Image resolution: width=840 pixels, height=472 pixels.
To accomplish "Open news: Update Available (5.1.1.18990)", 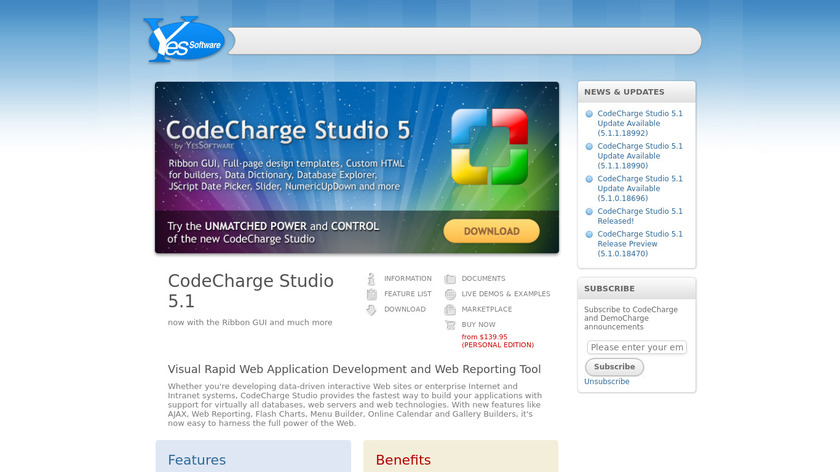I will (x=640, y=156).
